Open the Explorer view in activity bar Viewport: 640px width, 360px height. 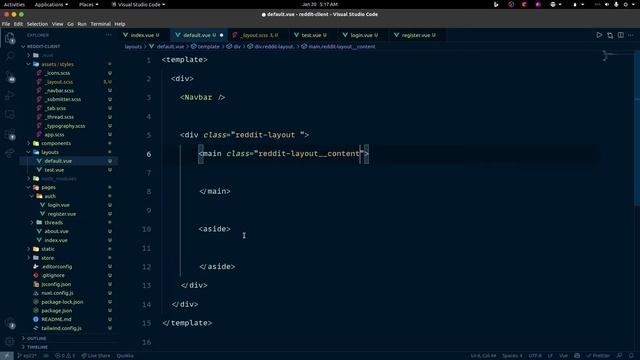click(x=10, y=38)
